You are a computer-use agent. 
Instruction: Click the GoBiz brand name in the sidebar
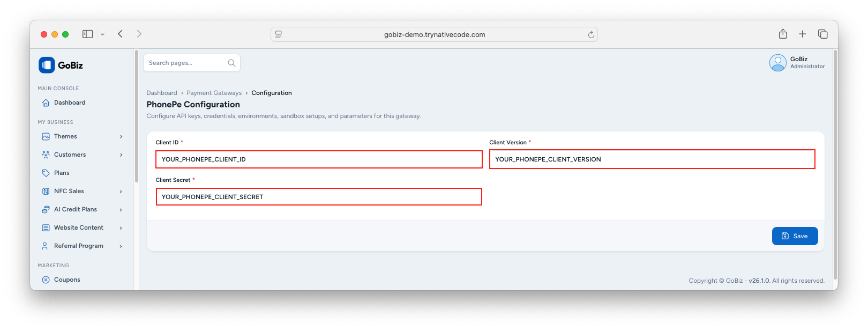(70, 65)
